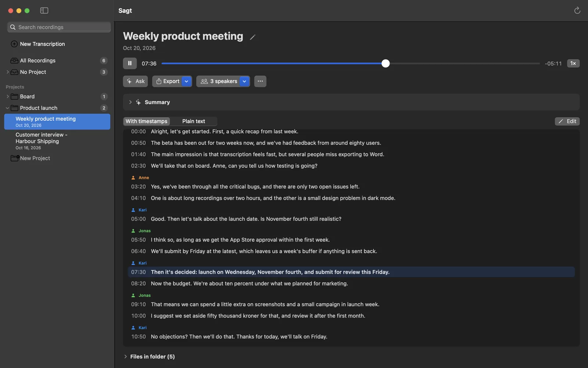588x368 pixels.
Task: Select the Product launch folder
Action: pyautogui.click(x=39, y=108)
